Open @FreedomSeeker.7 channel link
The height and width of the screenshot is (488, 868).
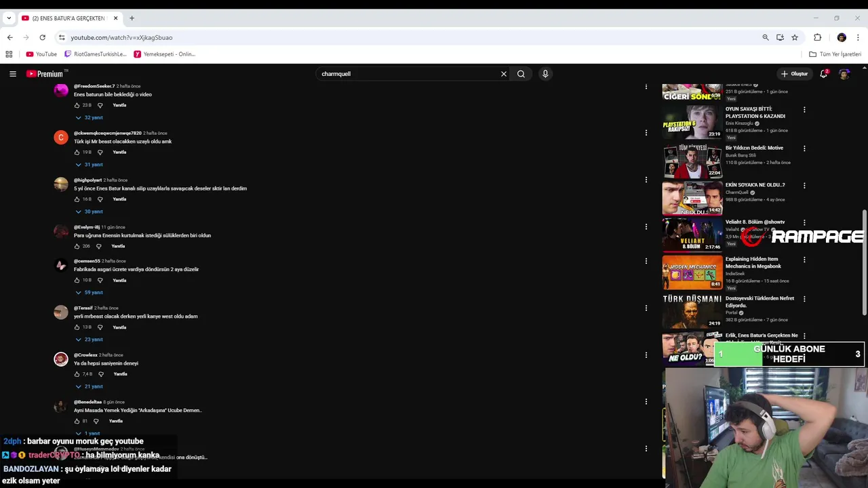click(x=94, y=86)
